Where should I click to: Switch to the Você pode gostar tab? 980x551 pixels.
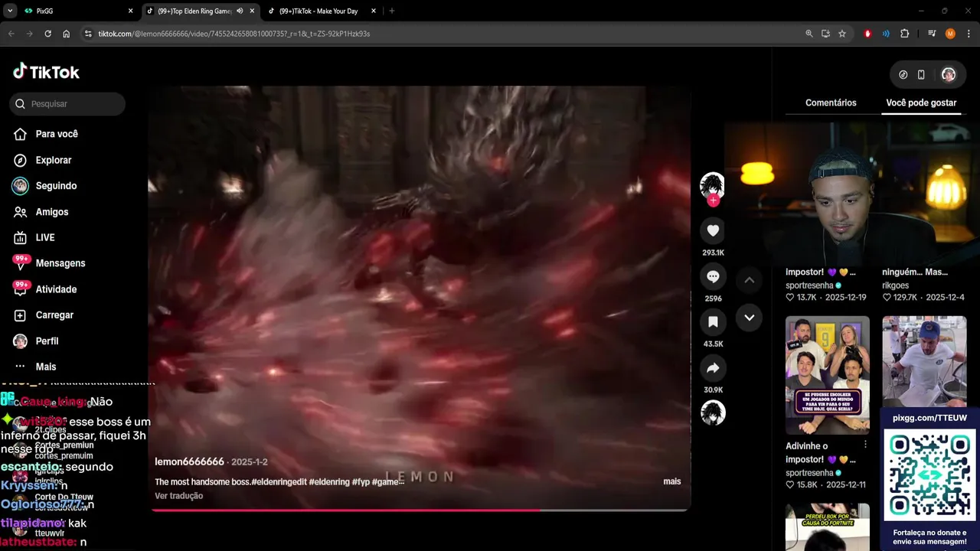(921, 103)
